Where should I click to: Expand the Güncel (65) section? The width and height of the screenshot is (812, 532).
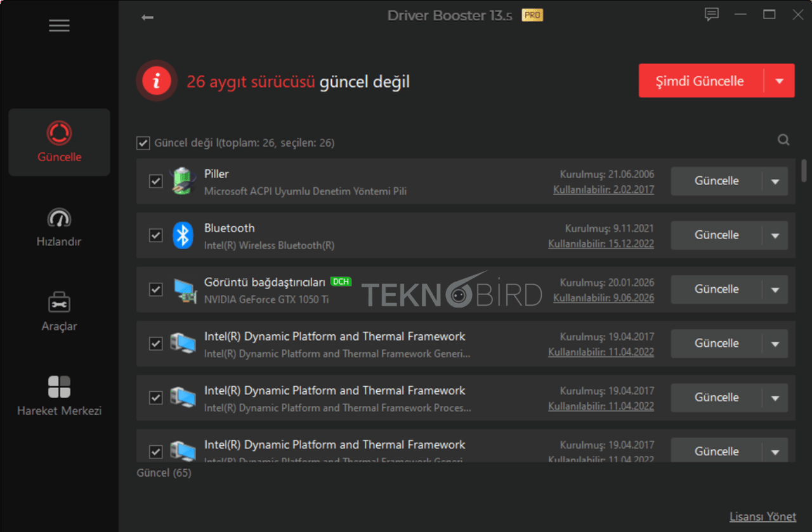164,473
